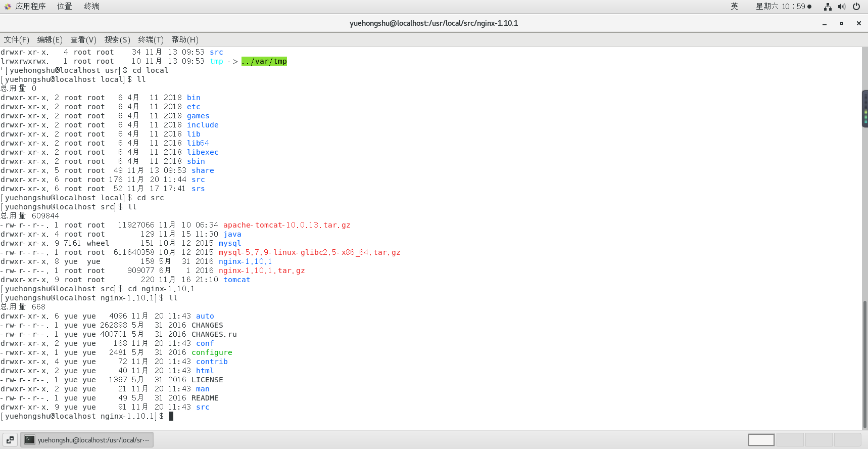
Task: Click the srs directory name
Action: pyautogui.click(x=198, y=189)
